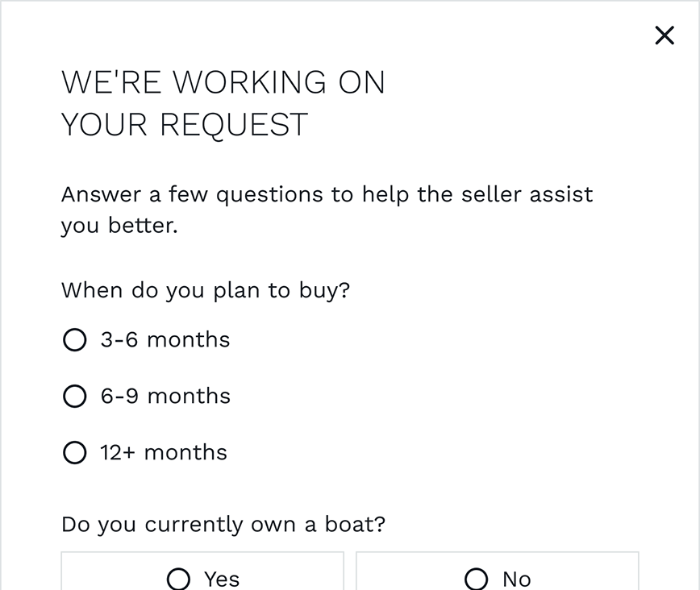
Task: Click the Yes label inside its box
Action: [219, 577]
